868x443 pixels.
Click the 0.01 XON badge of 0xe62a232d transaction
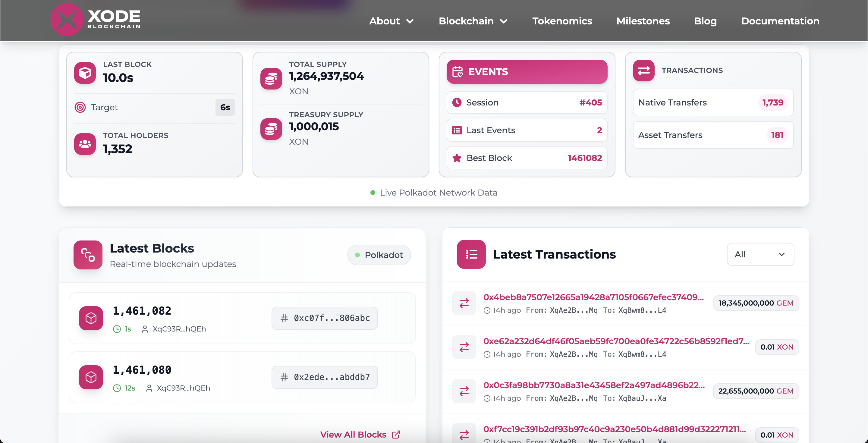777,347
